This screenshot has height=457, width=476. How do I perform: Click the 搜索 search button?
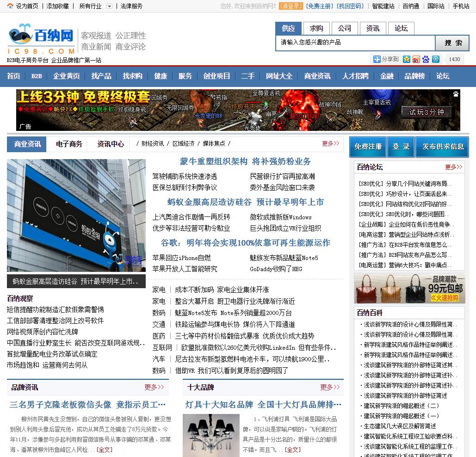click(x=452, y=43)
